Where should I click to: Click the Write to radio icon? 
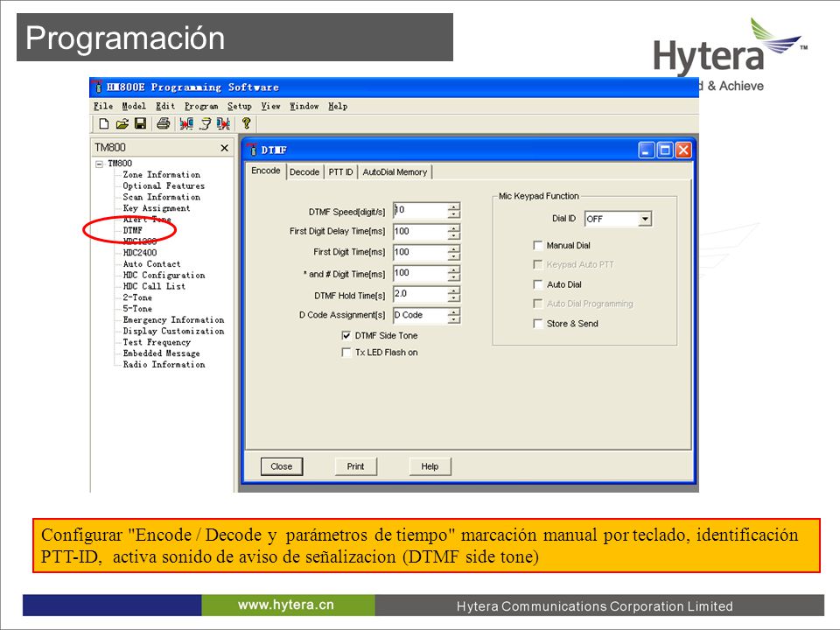[x=223, y=124]
